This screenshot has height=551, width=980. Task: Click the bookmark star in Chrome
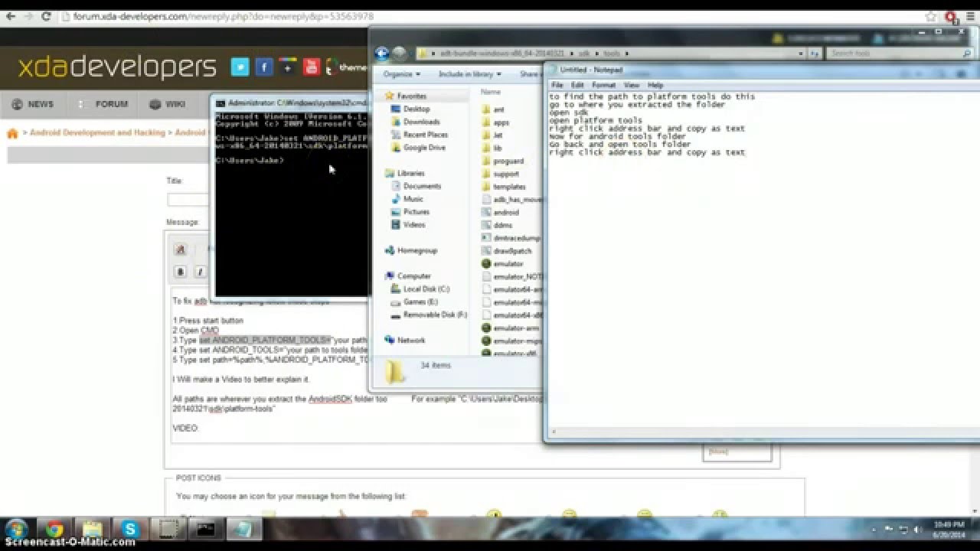931,16
